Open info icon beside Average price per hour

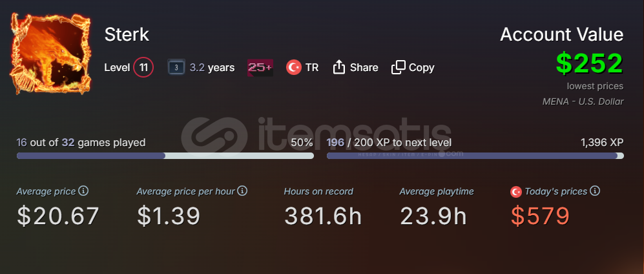click(242, 191)
